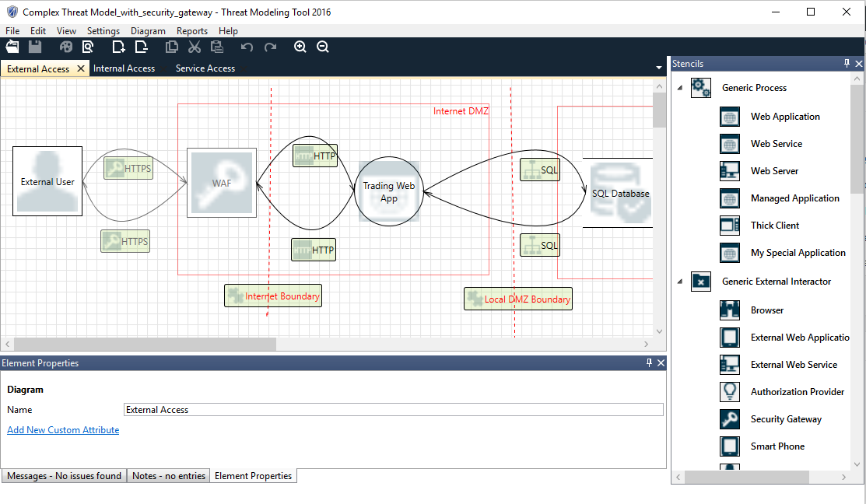Click the canvas vertical scrollbar thumb
This screenshot has width=866, height=504.
click(x=659, y=110)
